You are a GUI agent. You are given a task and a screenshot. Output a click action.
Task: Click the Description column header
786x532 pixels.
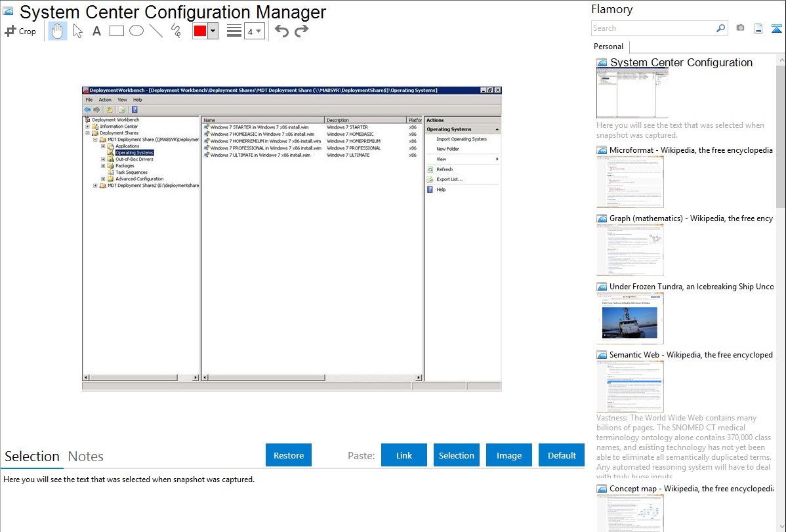[x=365, y=120]
